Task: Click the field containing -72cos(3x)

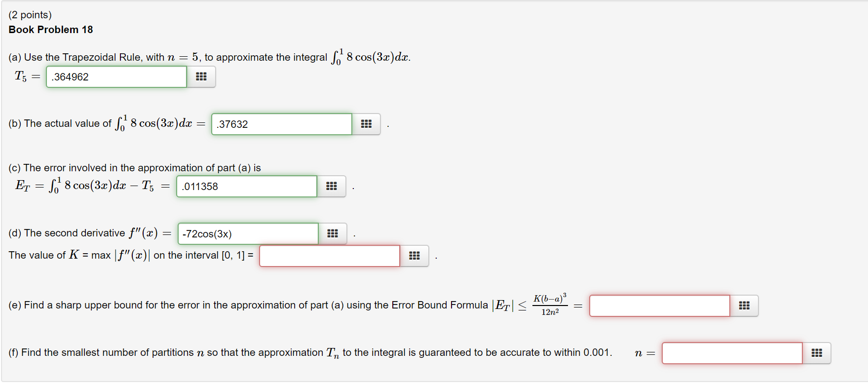Action: [247, 233]
